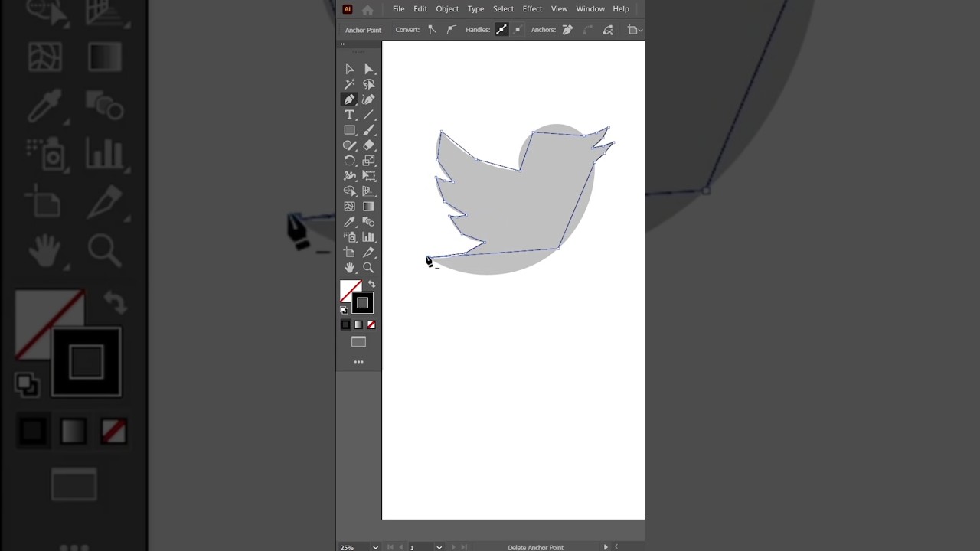Toggle hide handles for multiple anchors
This screenshot has width=980, height=551.
(x=518, y=30)
